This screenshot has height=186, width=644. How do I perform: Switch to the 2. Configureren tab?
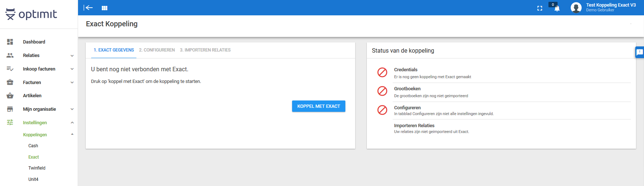tap(157, 50)
